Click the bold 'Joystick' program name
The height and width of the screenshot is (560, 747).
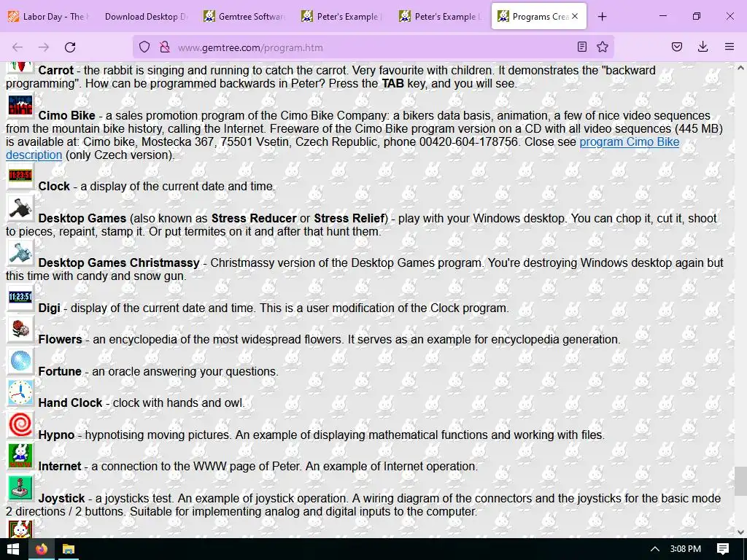pos(61,499)
